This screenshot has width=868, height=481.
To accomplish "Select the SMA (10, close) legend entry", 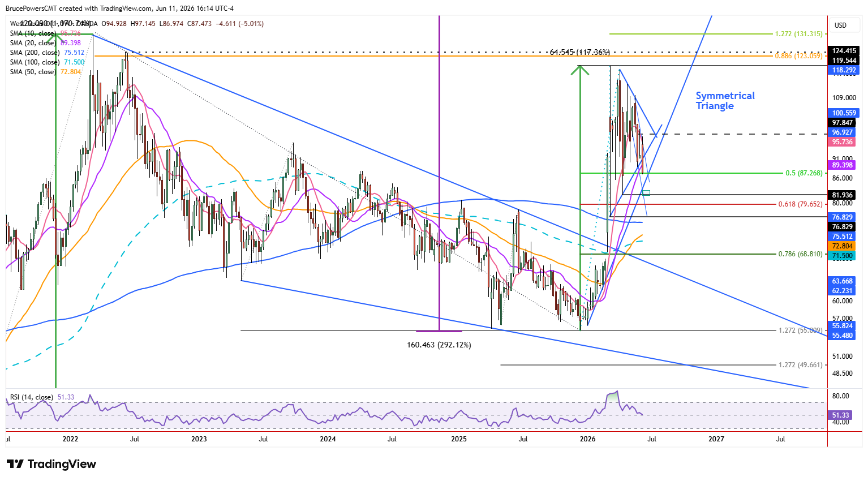I will [x=46, y=33].
